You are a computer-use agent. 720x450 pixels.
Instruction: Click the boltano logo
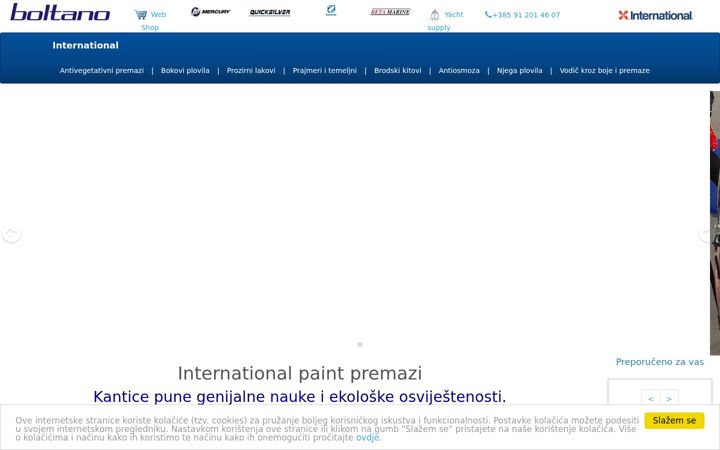click(60, 12)
